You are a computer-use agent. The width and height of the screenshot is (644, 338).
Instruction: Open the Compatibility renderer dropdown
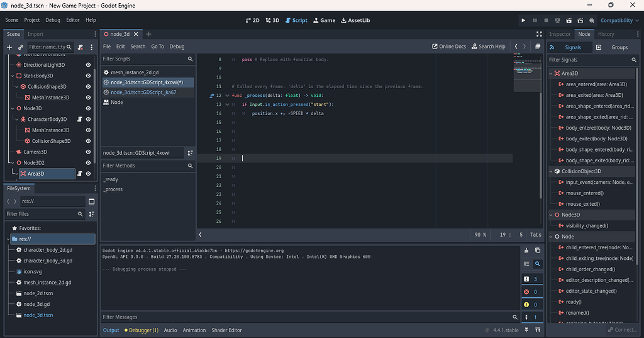619,20
